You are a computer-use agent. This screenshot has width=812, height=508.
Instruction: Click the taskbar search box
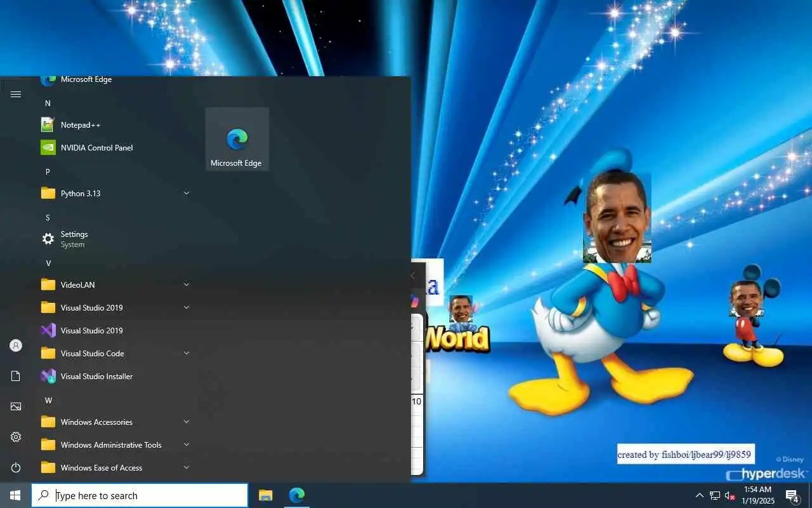pyautogui.click(x=140, y=495)
